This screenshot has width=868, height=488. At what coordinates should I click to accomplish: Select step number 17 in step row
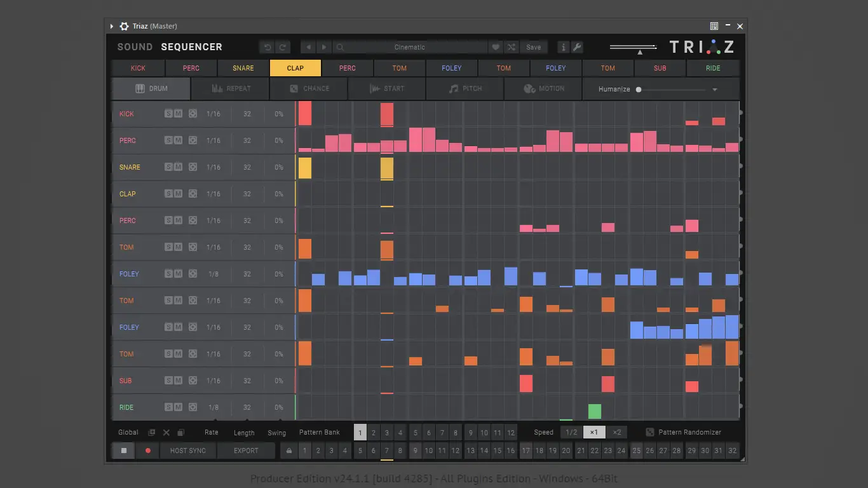pyautogui.click(x=526, y=451)
